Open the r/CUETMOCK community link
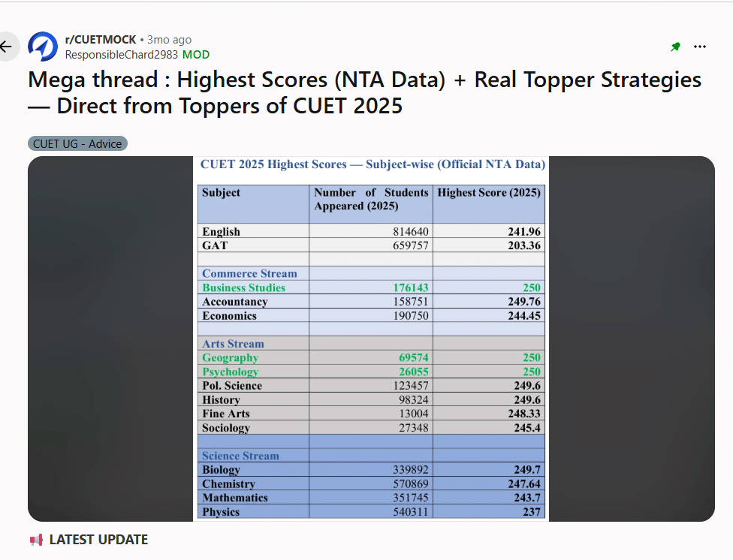Viewport: 733px width, 560px height. pos(101,39)
